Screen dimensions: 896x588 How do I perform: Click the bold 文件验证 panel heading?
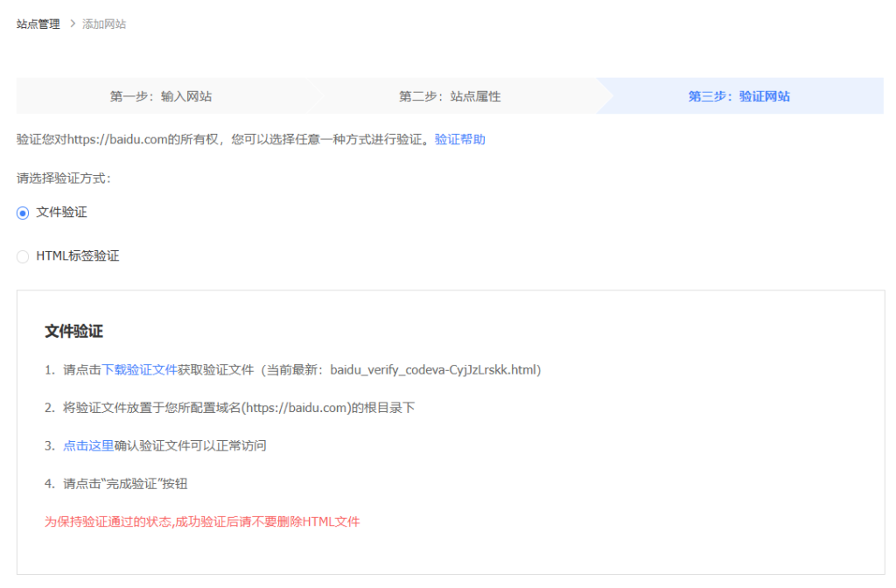pos(73,332)
